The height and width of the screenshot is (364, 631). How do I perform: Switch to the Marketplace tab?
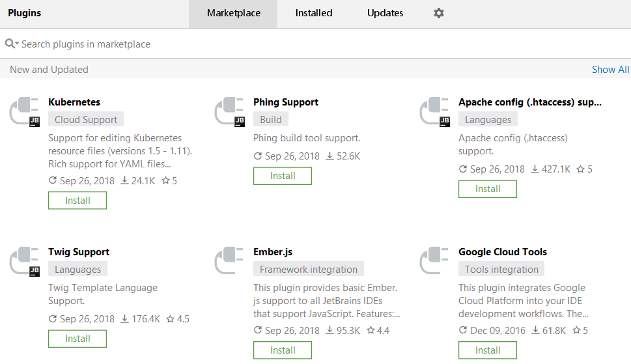233,14
